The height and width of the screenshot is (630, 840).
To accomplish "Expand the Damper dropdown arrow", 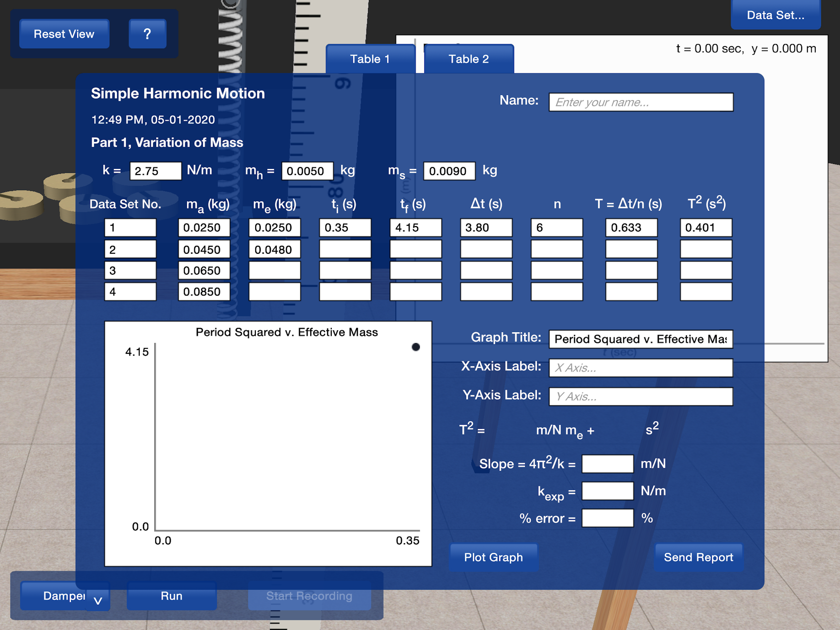I will [98, 600].
